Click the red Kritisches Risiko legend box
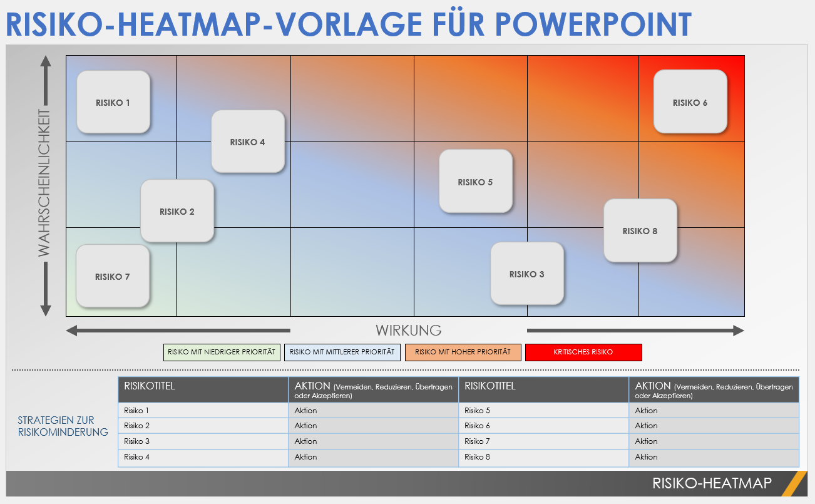The image size is (815, 504). (x=583, y=352)
